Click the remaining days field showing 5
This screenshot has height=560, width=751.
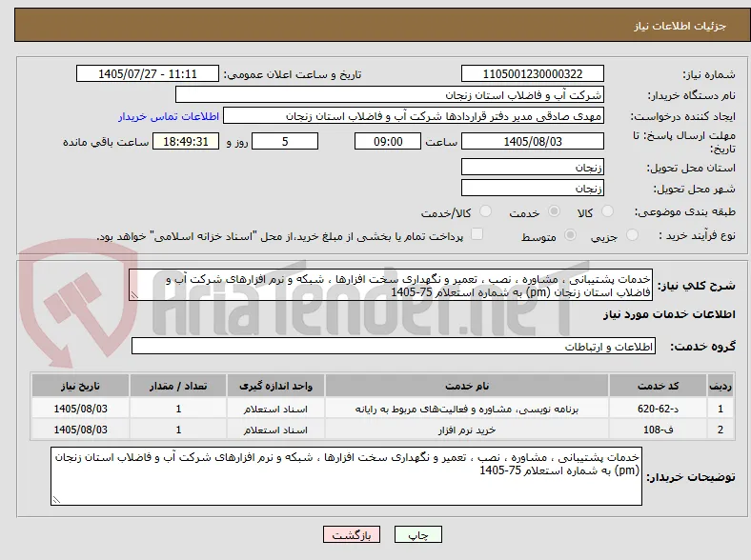(x=285, y=141)
